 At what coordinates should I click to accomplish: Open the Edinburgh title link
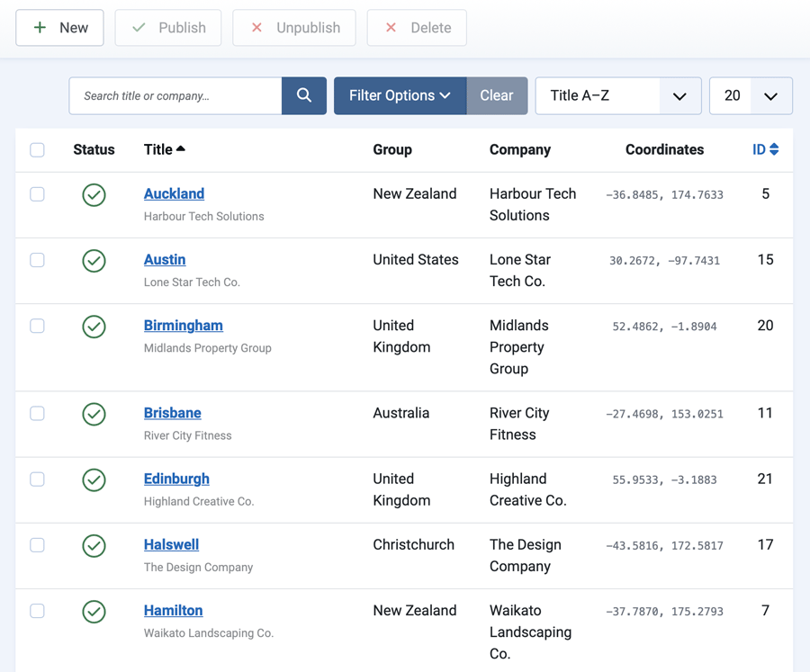point(176,479)
